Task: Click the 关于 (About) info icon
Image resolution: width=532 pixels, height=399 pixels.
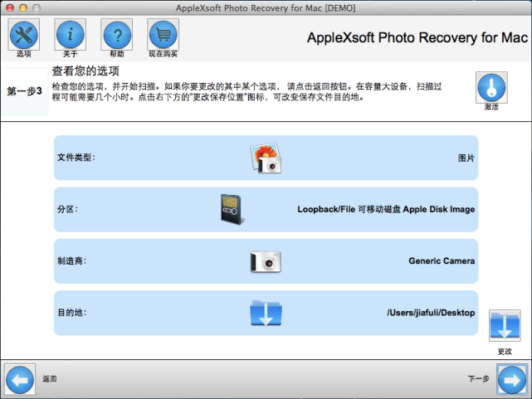Action: 71,35
